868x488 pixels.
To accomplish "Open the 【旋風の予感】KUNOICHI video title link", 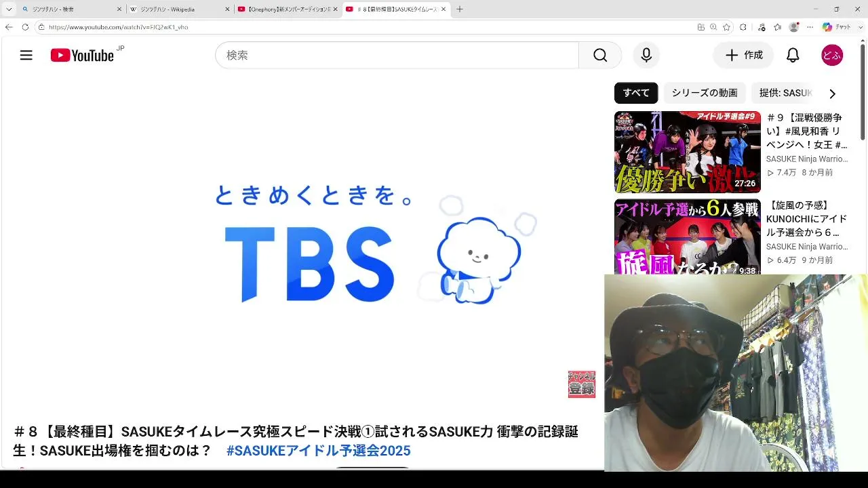I will (807, 219).
